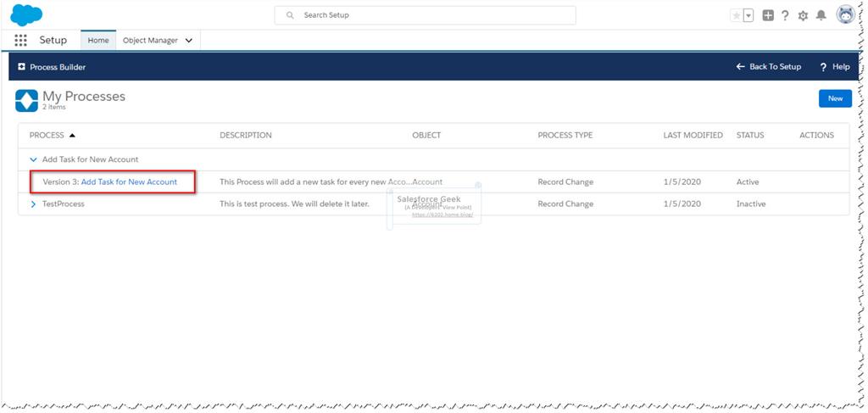Open the Object Manager tab
868x413 pixels.
point(150,41)
